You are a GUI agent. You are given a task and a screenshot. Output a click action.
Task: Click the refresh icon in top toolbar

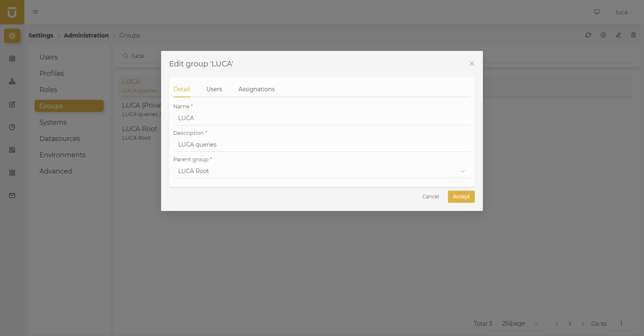click(x=588, y=35)
